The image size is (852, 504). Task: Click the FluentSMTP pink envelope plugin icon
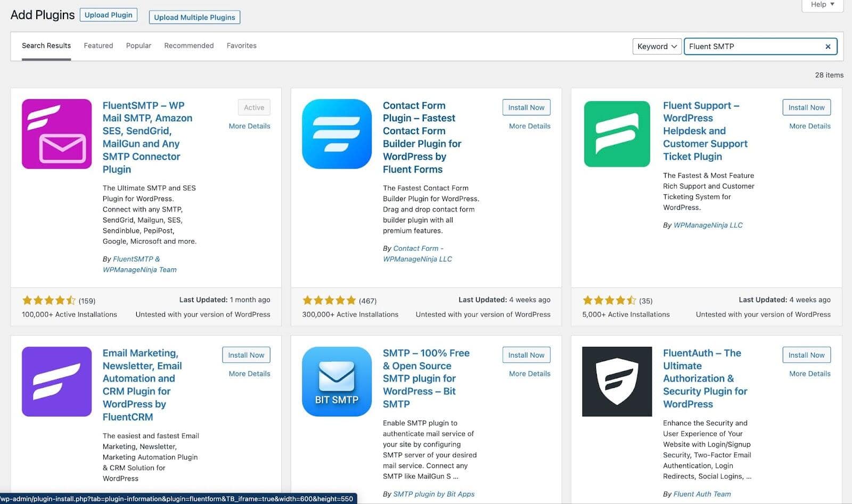pyautogui.click(x=56, y=134)
